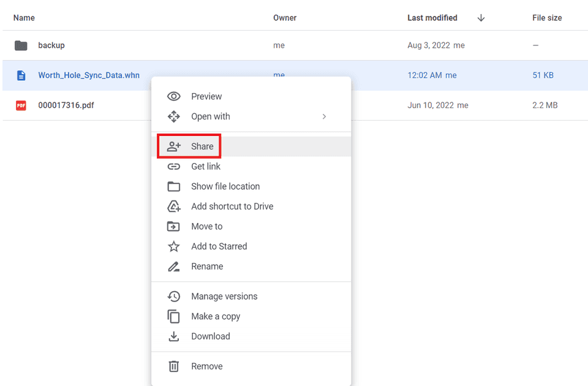Choose Show file location from menu
The image size is (588, 386).
(225, 186)
